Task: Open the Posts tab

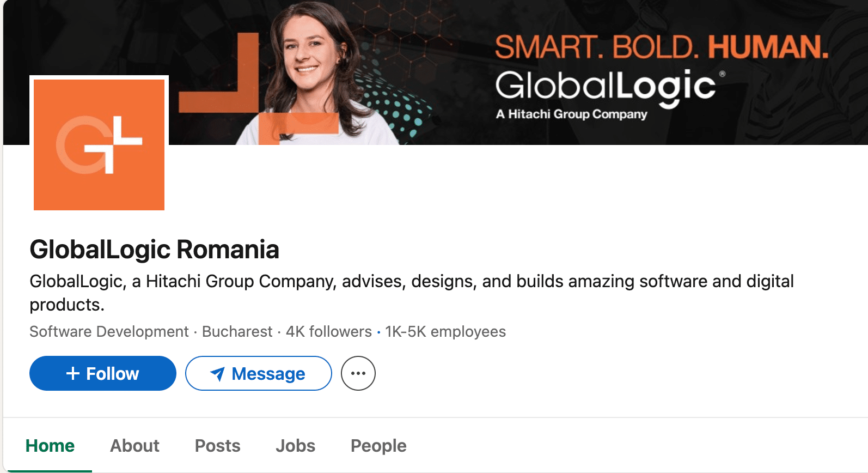Action: (217, 445)
